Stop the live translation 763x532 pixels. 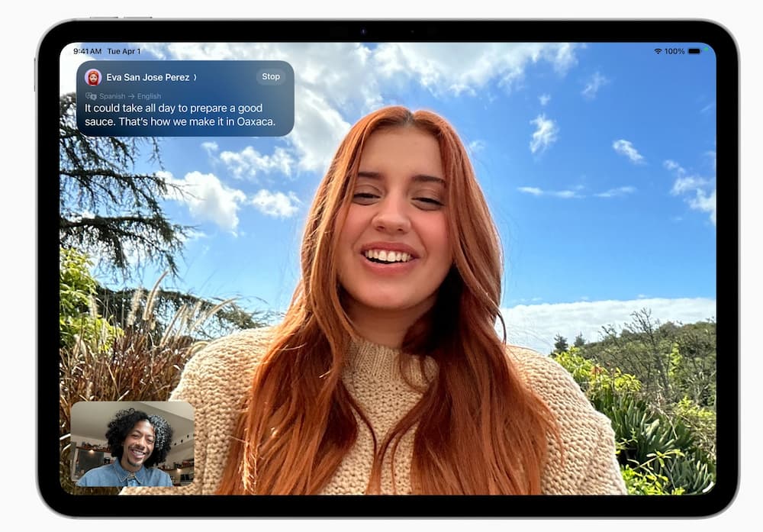pyautogui.click(x=271, y=76)
